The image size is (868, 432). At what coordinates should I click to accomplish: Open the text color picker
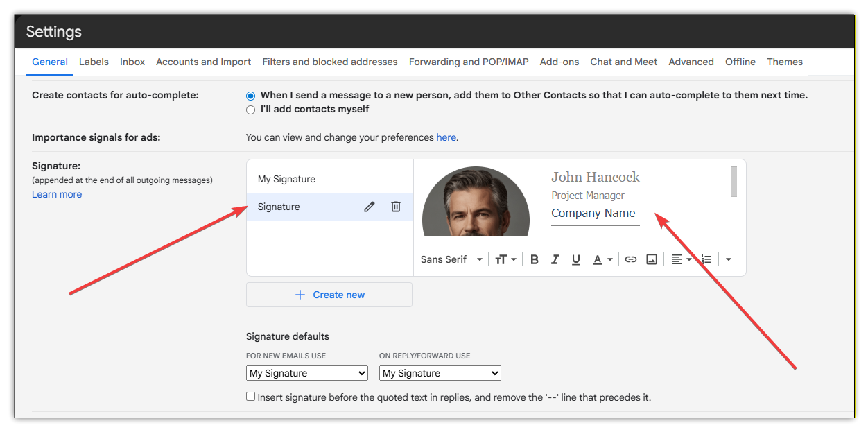(x=602, y=259)
